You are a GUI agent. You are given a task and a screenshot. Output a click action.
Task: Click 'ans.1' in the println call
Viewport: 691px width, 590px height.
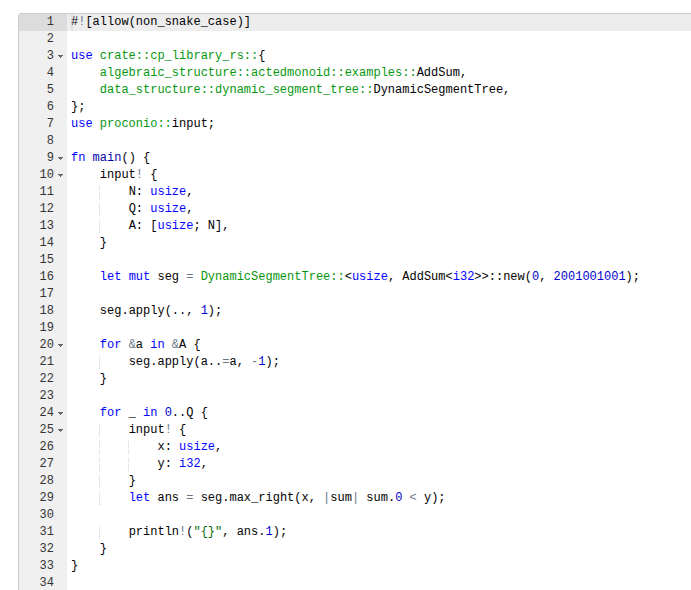(x=254, y=531)
